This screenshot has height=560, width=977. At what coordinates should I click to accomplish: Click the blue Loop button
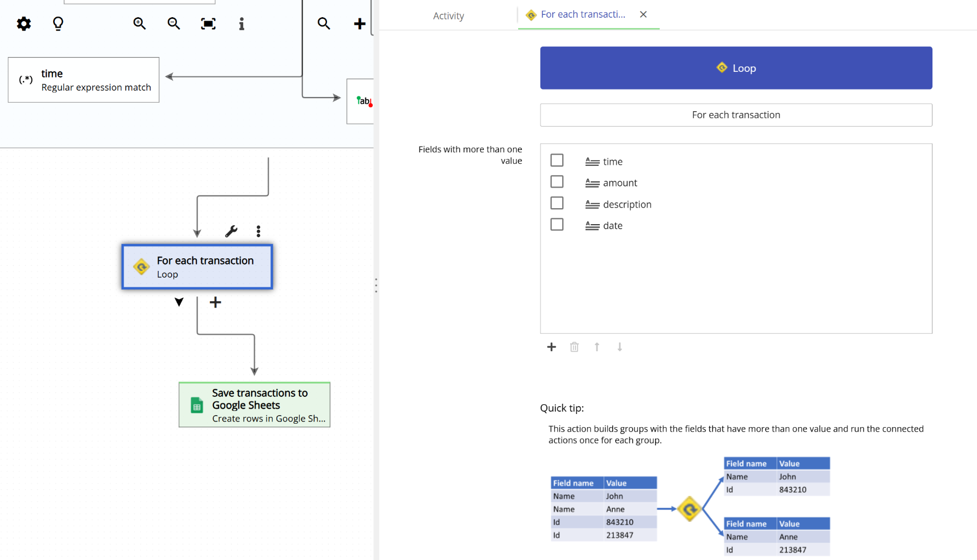click(736, 68)
